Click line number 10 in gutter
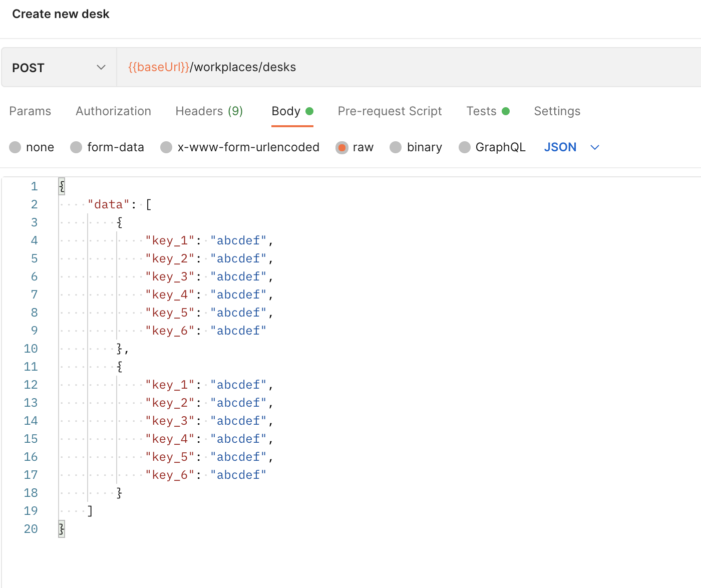 tap(31, 349)
